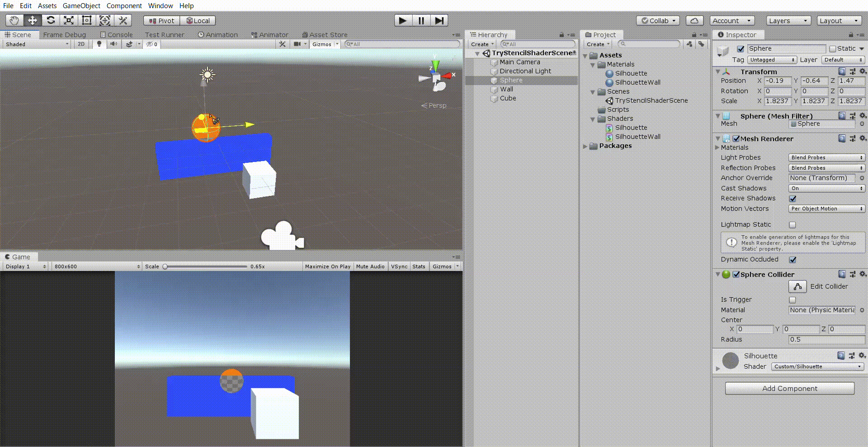Open Sphere Collider gear menu
Image resolution: width=868 pixels, height=447 pixels.
[x=863, y=274]
